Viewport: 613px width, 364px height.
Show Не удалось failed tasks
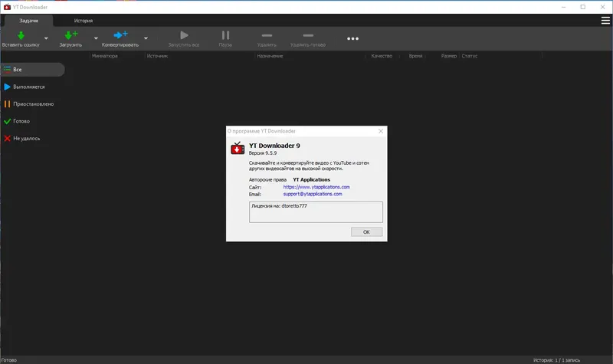[x=22, y=139]
